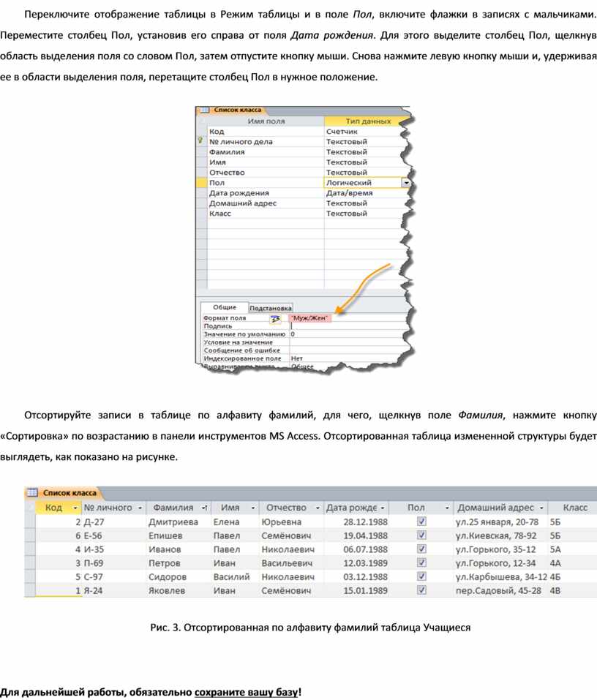
Task: Click the underlined text "сохраните вашу базу"
Action: point(246,692)
